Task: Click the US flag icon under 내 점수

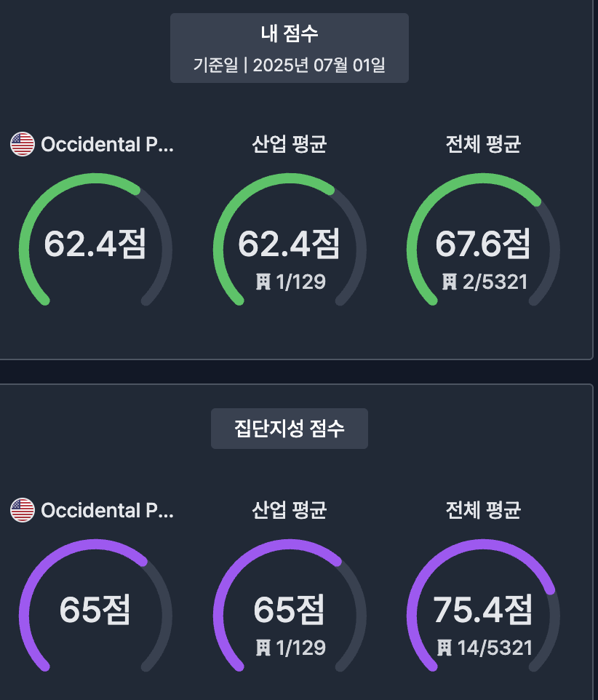Action: coord(23,144)
